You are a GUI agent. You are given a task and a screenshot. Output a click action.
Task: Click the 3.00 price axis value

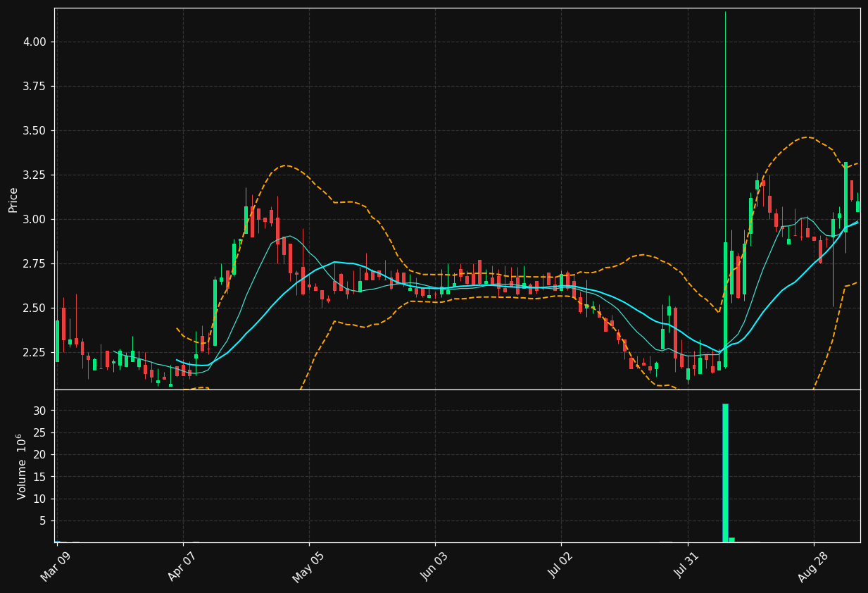(x=34, y=220)
